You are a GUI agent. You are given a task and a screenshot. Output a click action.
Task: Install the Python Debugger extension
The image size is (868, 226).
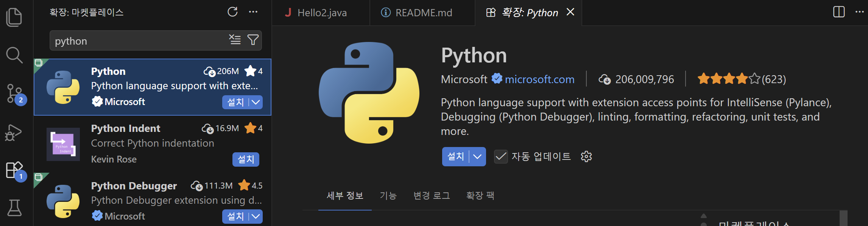coord(235,216)
